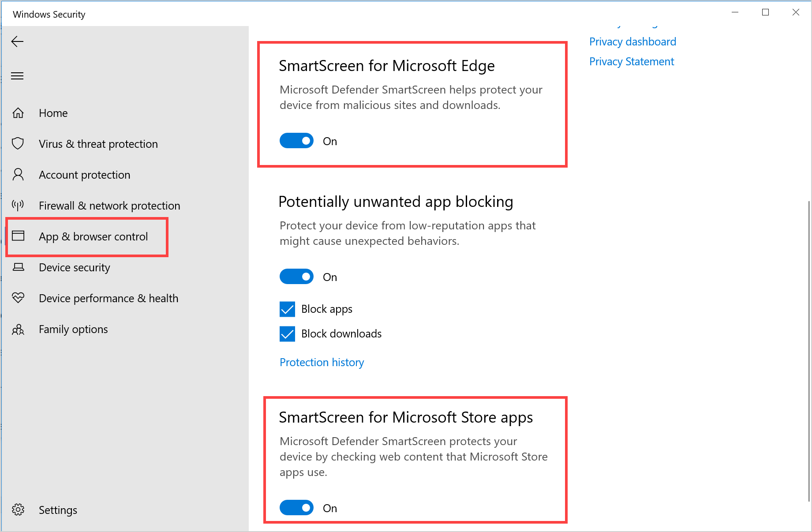Click the back arrow icon
This screenshot has width=812, height=532.
17,41
